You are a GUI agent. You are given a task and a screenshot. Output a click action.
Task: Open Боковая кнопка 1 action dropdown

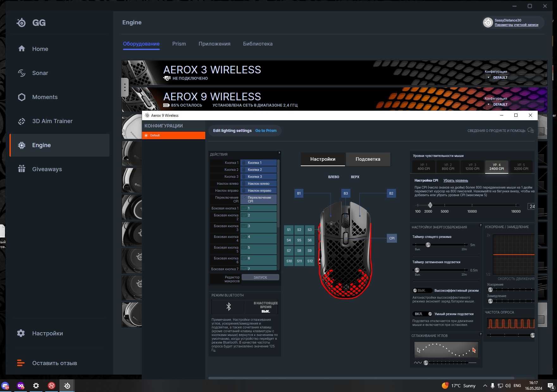(x=258, y=208)
